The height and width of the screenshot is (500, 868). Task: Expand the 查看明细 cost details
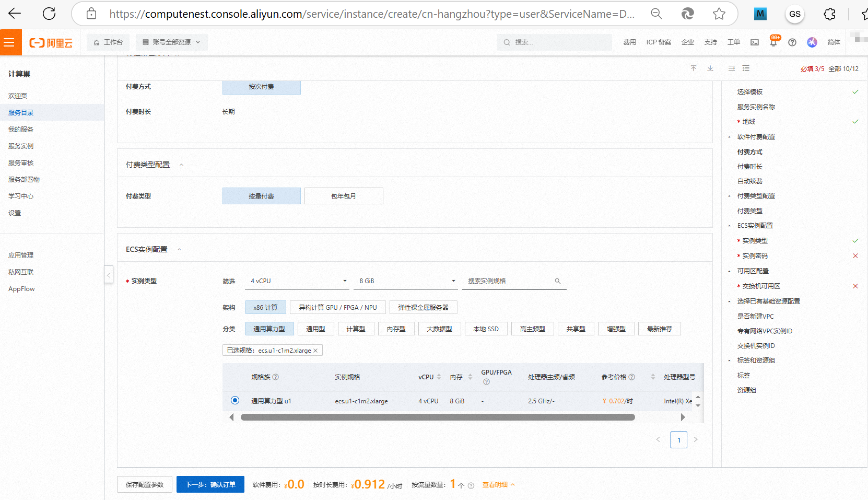click(498, 485)
